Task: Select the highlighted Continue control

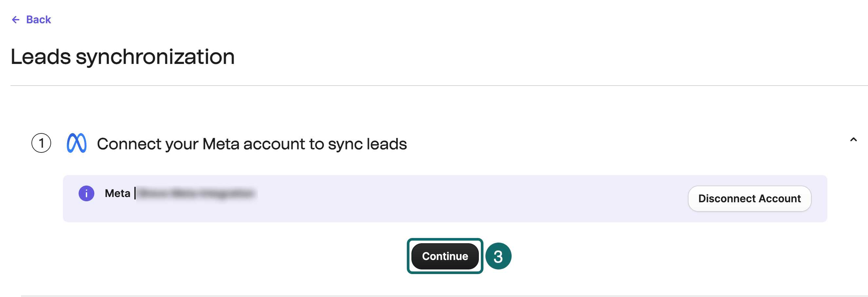Action: [445, 256]
